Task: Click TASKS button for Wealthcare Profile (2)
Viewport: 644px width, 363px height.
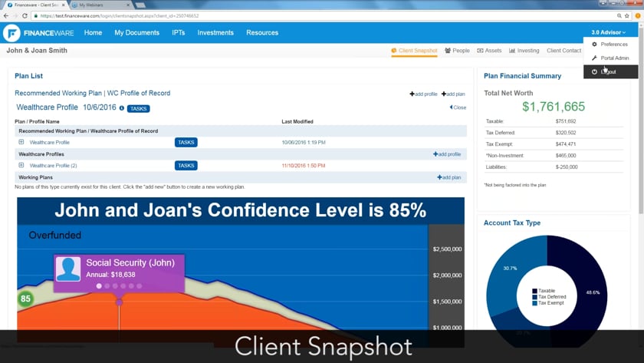Action: pos(186,166)
